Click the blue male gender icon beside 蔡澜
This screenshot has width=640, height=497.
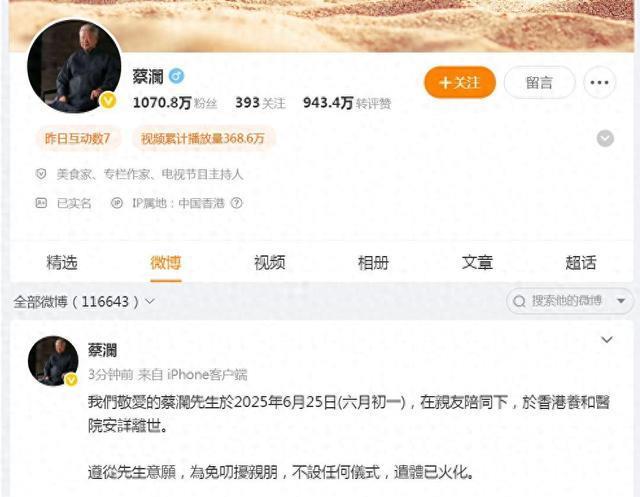[176, 76]
